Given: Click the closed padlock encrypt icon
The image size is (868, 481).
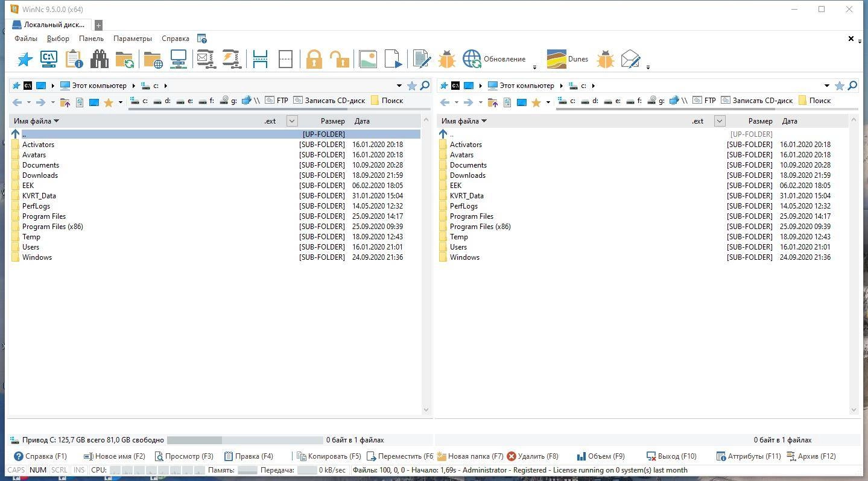Looking at the screenshot, I should pos(314,59).
